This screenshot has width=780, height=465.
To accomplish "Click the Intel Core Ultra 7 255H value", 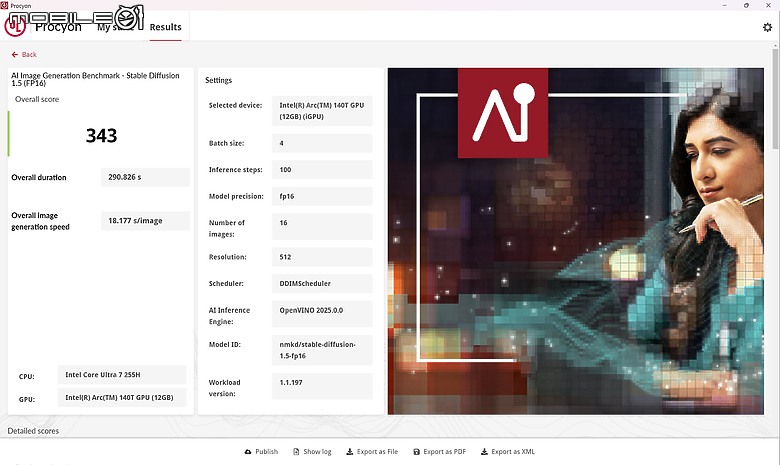I will 122,375.
